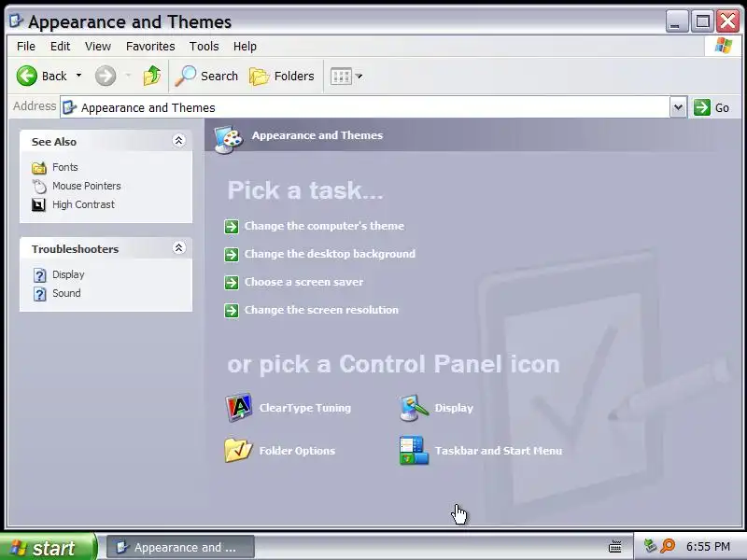The width and height of the screenshot is (747, 560).
Task: Open the Display troubleshooter link
Action: pyautogui.click(x=68, y=274)
